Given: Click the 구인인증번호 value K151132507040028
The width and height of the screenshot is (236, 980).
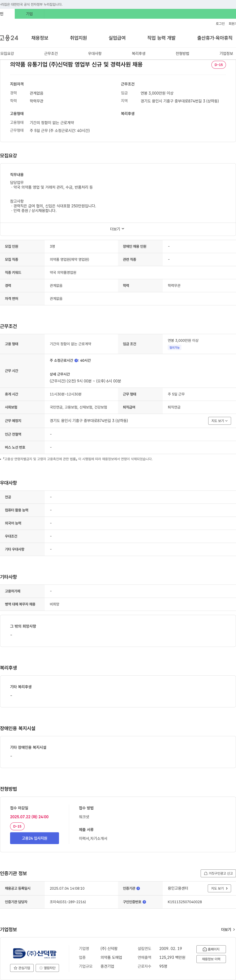Looking at the screenshot, I should [185, 902].
